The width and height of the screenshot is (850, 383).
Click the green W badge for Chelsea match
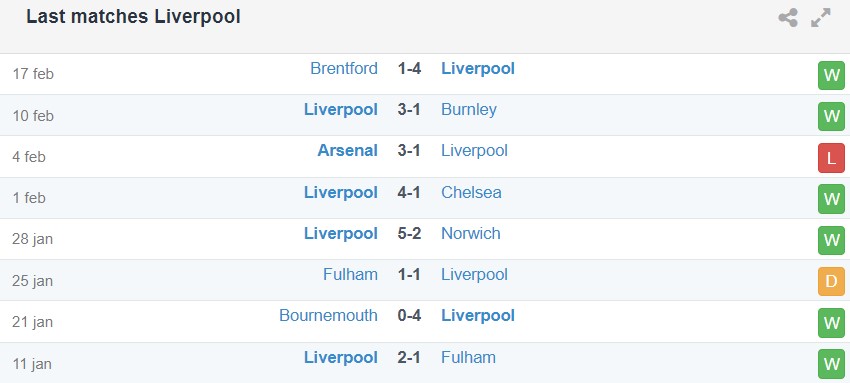[x=831, y=199]
